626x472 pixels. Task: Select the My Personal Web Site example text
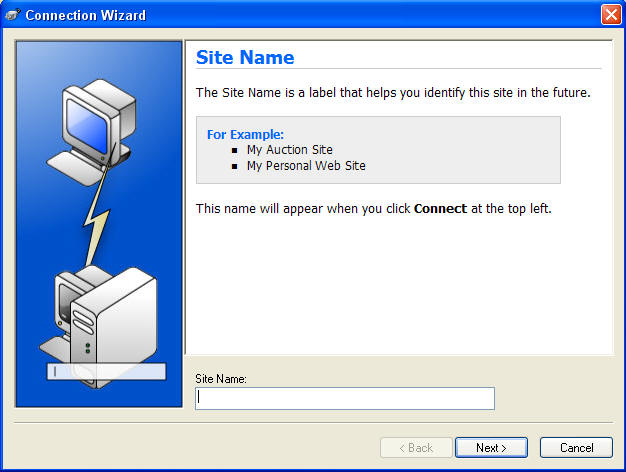click(306, 166)
